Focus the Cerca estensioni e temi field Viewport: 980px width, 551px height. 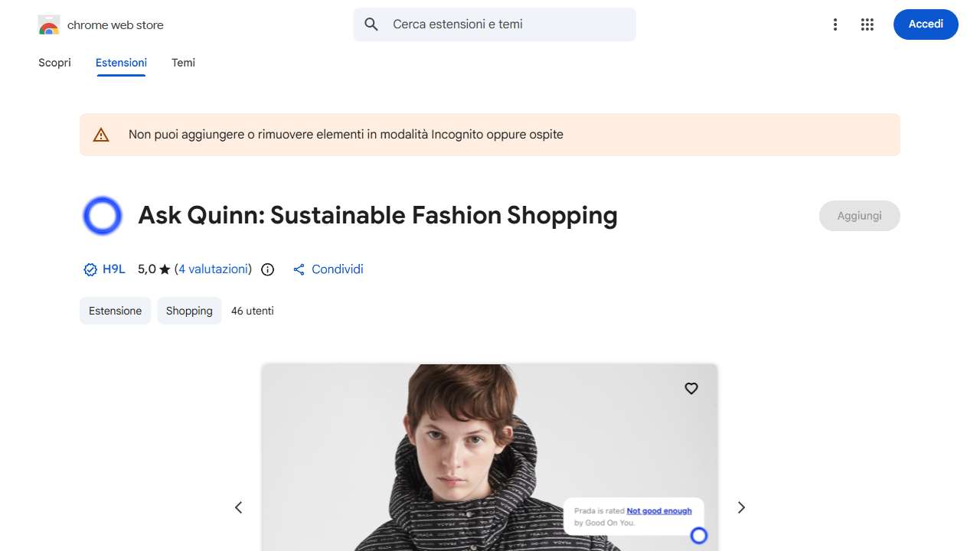505,24
